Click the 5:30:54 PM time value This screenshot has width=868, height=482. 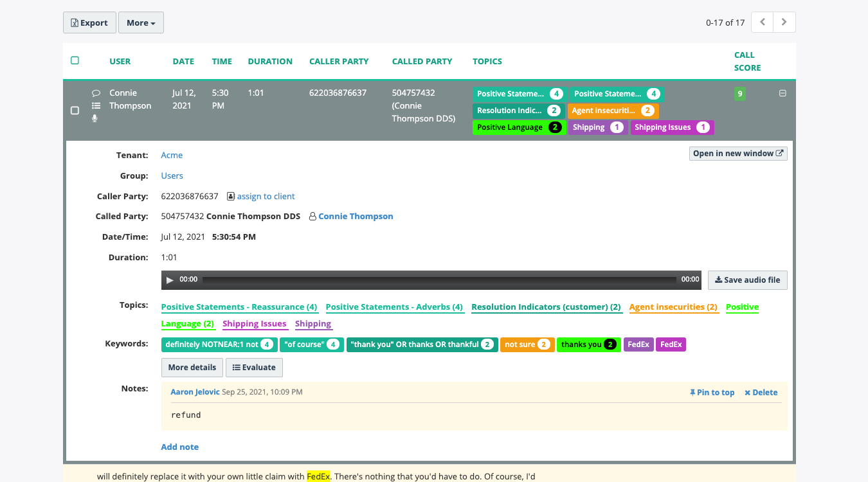point(234,237)
